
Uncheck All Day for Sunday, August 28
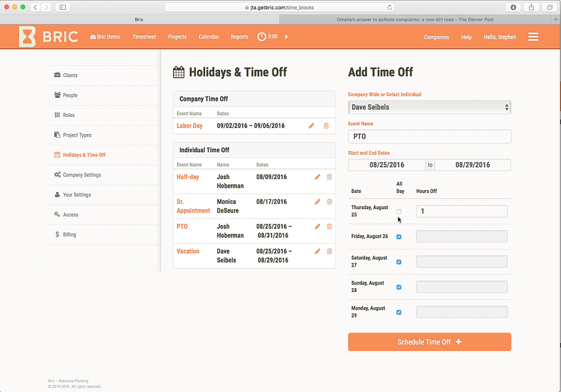[399, 287]
